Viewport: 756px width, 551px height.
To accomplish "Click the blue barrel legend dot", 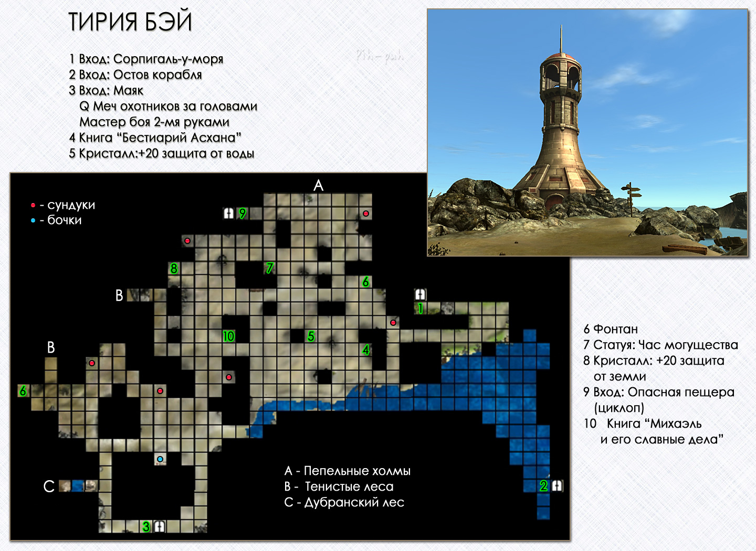I will [33, 220].
